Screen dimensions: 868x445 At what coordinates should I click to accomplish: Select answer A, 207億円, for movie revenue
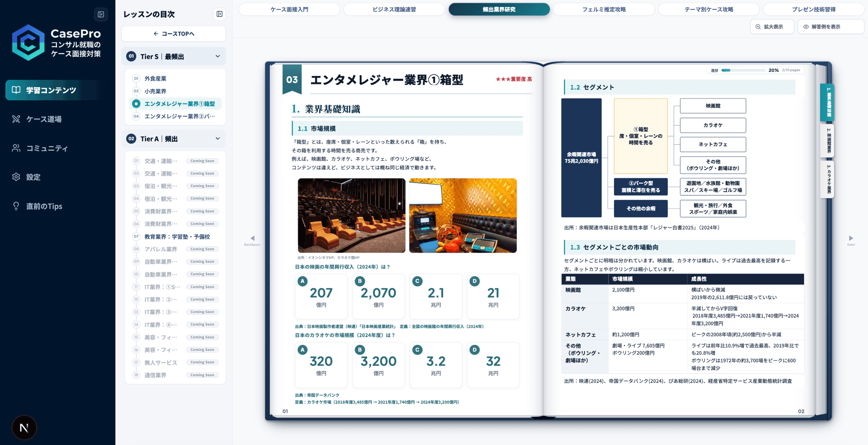click(321, 296)
